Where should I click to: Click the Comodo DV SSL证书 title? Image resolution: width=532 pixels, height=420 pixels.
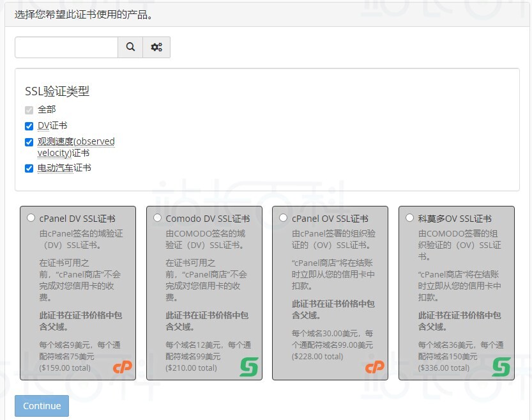tap(208, 219)
